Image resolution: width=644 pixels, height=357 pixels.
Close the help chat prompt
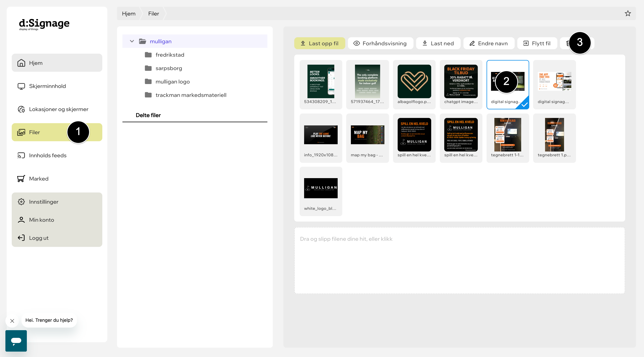[12, 321]
